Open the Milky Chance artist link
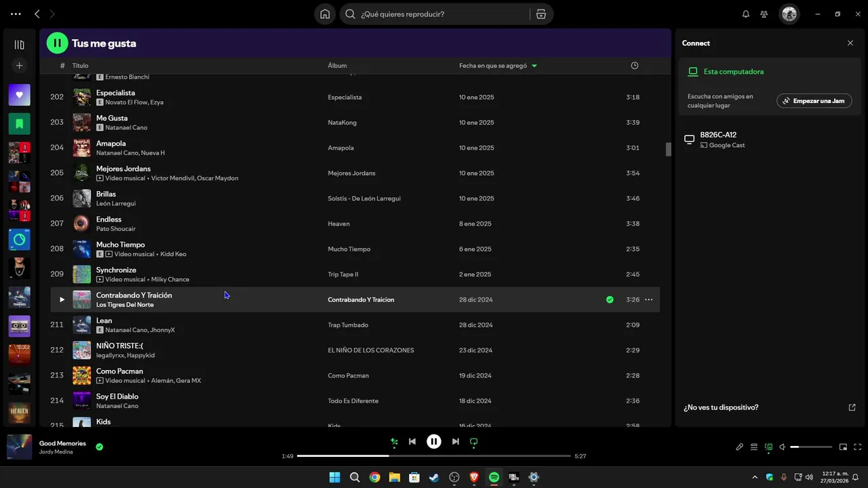The height and width of the screenshot is (488, 868). pos(170,279)
